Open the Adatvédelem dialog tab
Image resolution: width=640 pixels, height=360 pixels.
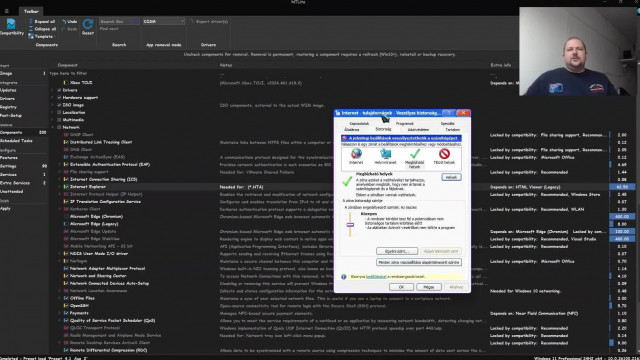(x=418, y=129)
